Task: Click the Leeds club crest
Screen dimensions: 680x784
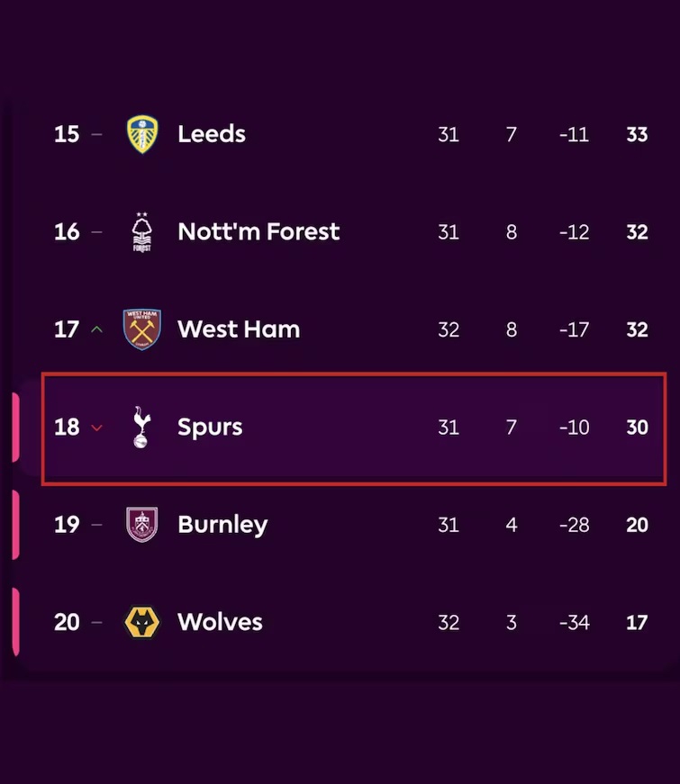Action: [x=141, y=134]
